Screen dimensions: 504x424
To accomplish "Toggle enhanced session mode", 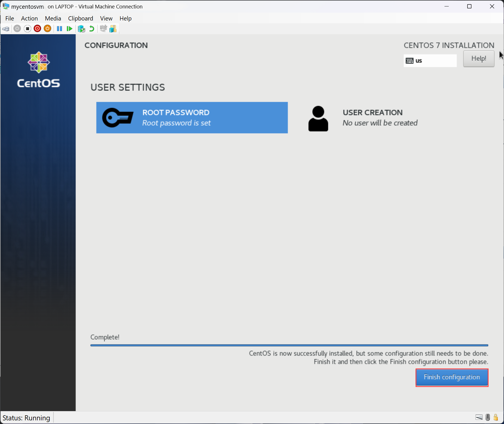I will pyautogui.click(x=104, y=28).
